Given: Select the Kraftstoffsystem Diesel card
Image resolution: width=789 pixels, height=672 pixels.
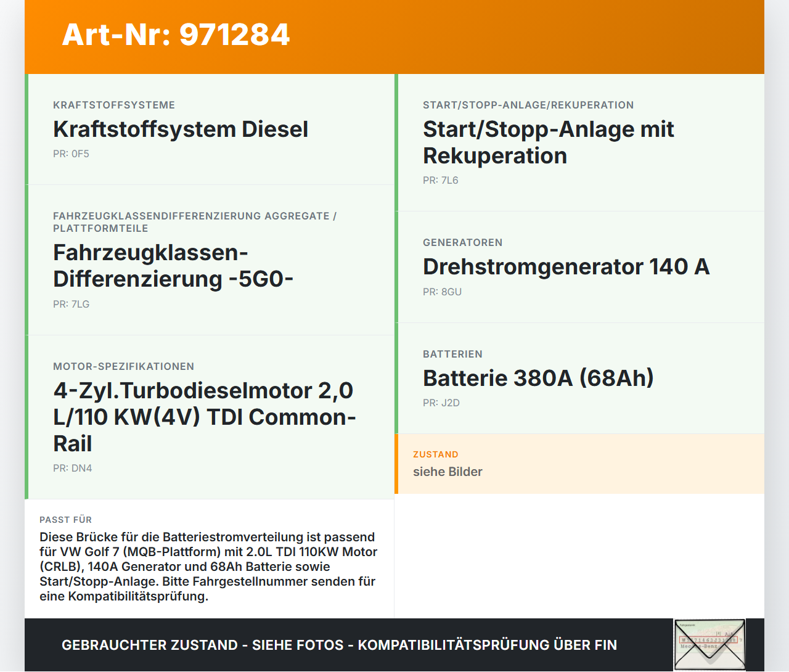Looking at the screenshot, I should (x=210, y=129).
